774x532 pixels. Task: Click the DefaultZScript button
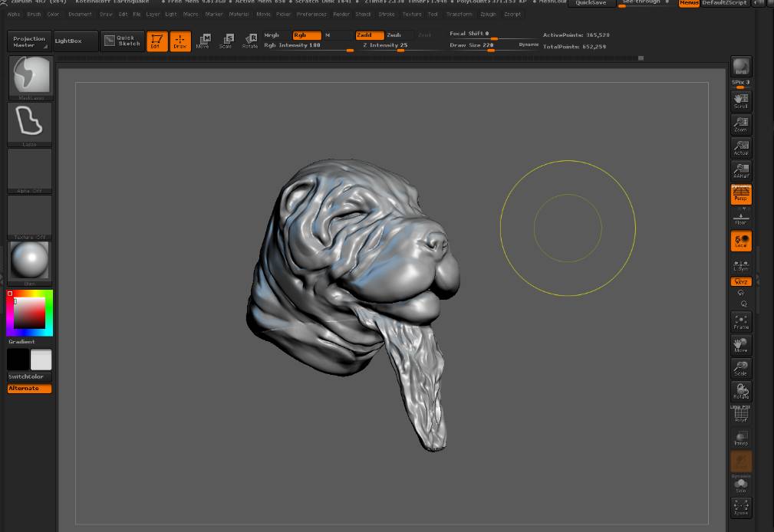click(x=724, y=3)
